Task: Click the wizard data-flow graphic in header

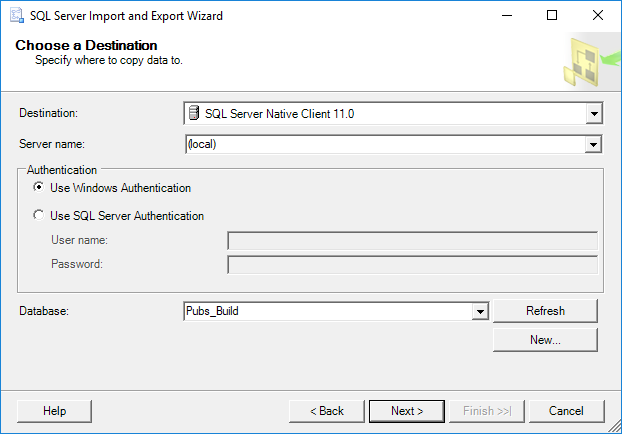Action: point(588,60)
